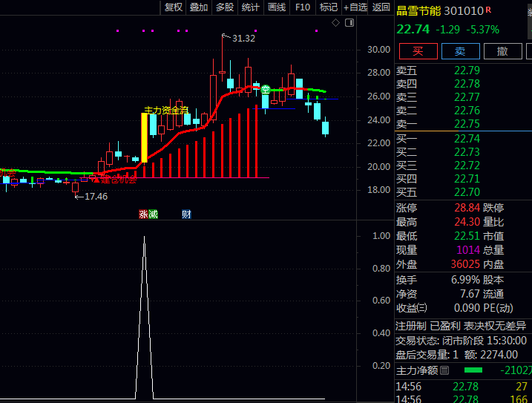This screenshot has height=403, width=532.
Task: Open the 画线 drawing tools
Action: coord(277,7)
